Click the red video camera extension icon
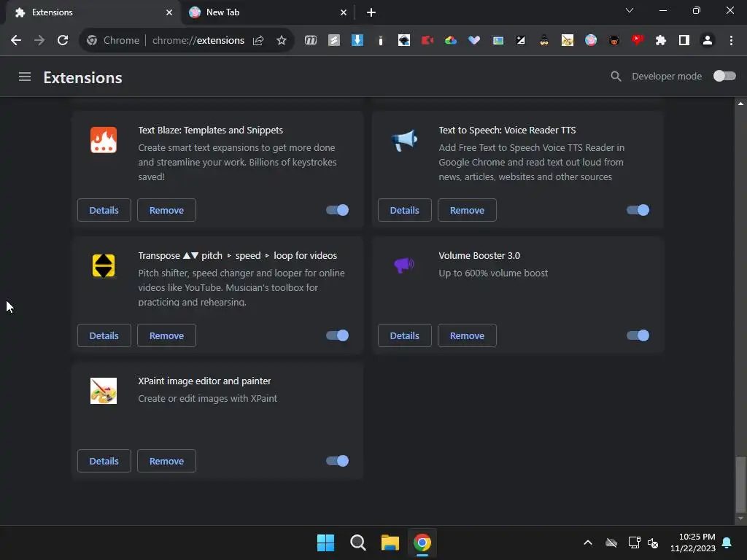747x560 pixels. tap(427, 41)
